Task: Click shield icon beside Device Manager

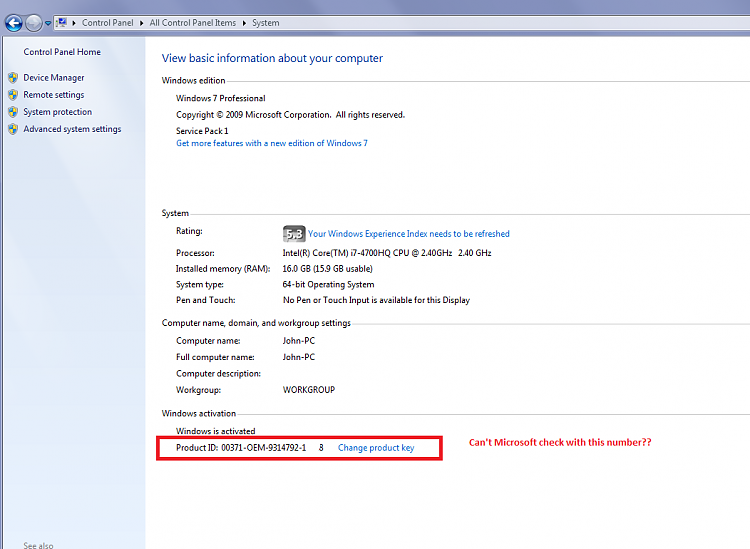Action: 13,77
